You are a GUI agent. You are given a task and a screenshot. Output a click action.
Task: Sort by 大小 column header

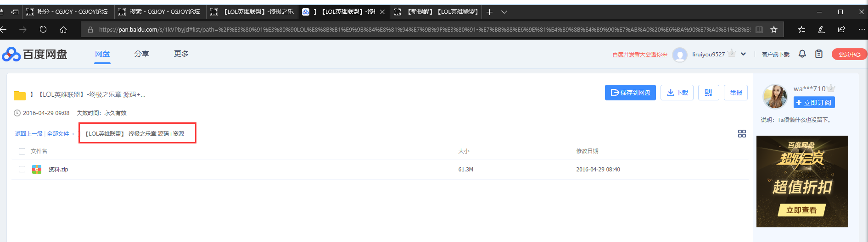tap(464, 151)
